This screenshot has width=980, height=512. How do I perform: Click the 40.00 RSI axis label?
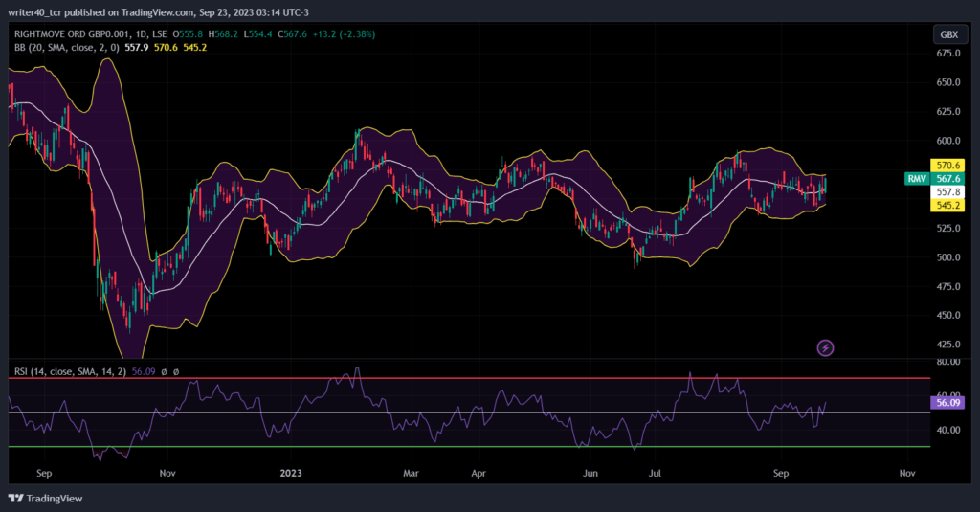click(948, 430)
